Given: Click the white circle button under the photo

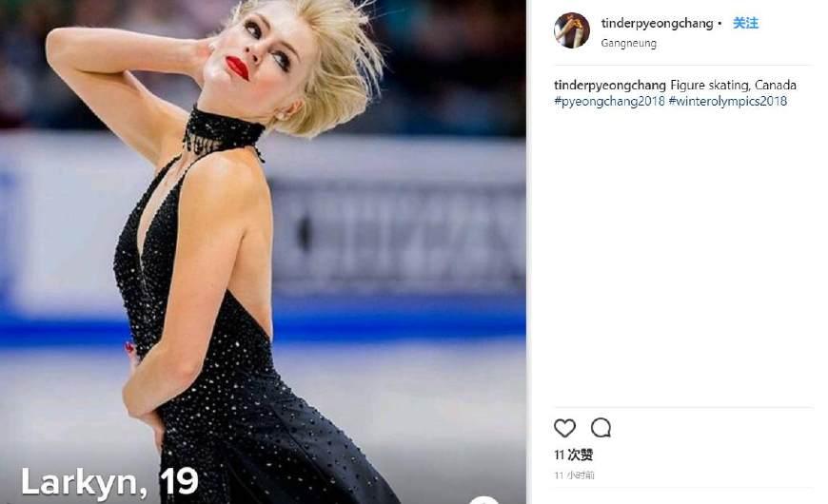Looking at the screenshot, I should [483, 500].
